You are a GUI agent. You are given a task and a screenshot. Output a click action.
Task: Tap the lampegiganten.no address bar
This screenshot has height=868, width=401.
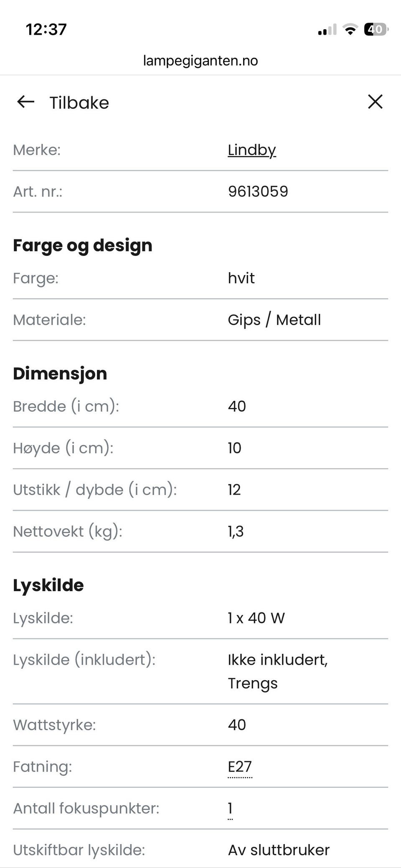(200, 61)
